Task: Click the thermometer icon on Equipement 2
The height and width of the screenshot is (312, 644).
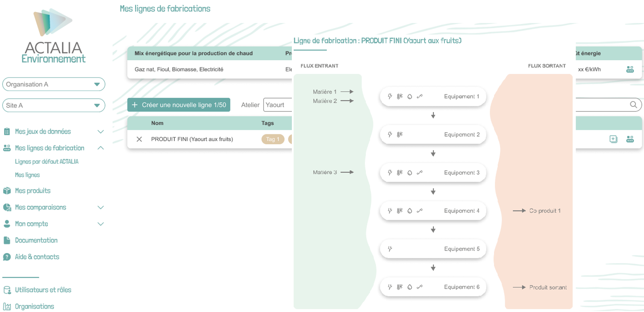Action: click(400, 134)
